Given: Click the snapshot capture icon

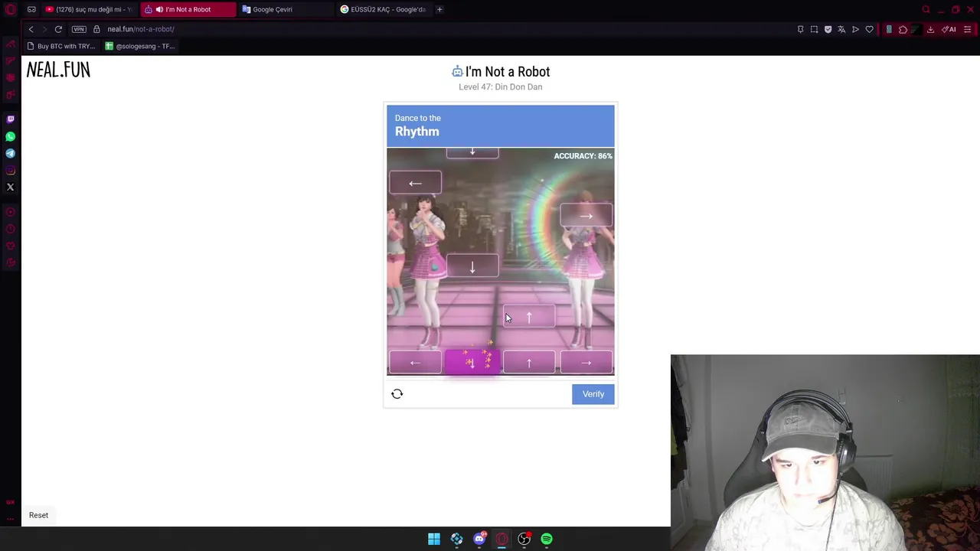Looking at the screenshot, I should coord(814,29).
